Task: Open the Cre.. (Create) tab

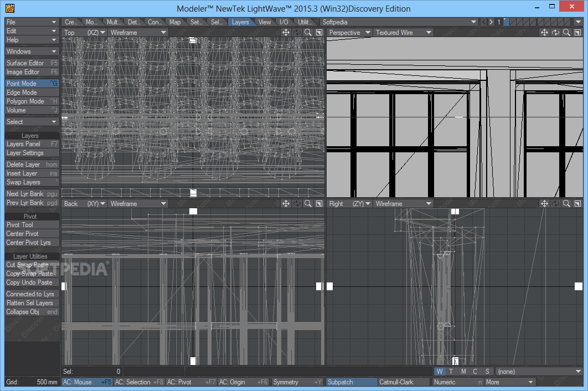Action: click(x=71, y=22)
